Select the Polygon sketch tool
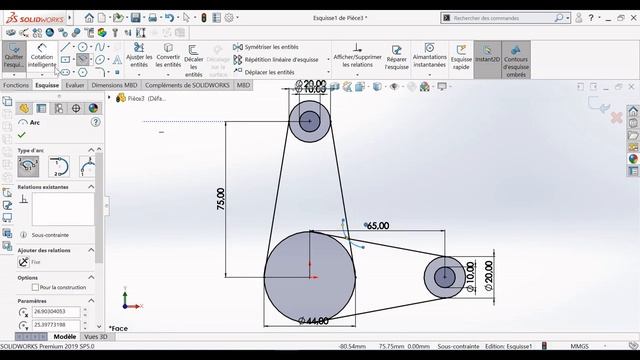Screen dimensions: 640x360 point(82,72)
